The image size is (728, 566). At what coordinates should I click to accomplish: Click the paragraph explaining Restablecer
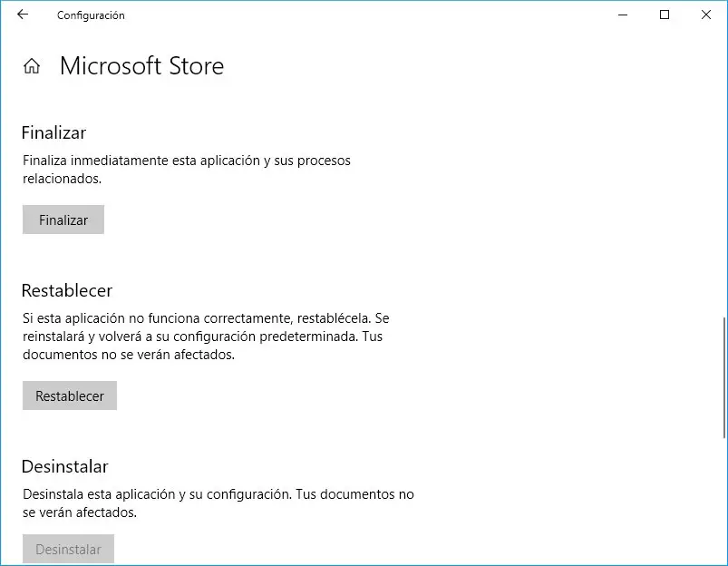pyautogui.click(x=207, y=337)
